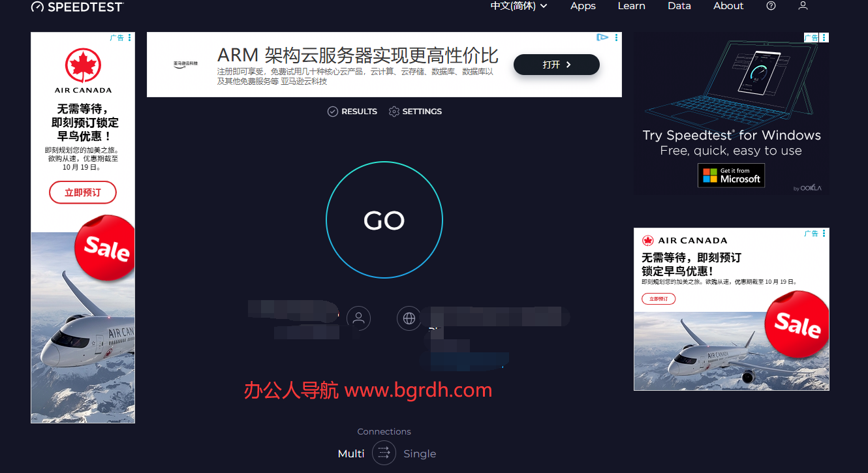This screenshot has width=868, height=473.
Task: Click the Results checkmark icon
Action: pos(332,112)
